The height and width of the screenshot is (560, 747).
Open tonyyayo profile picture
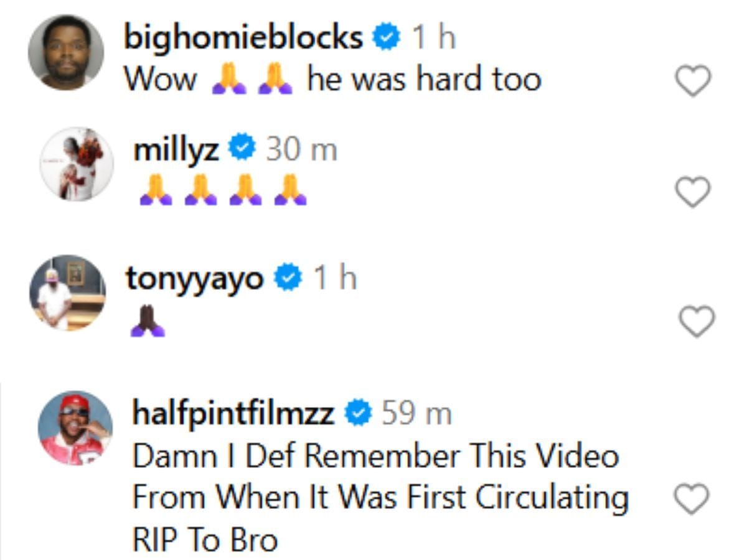67,292
